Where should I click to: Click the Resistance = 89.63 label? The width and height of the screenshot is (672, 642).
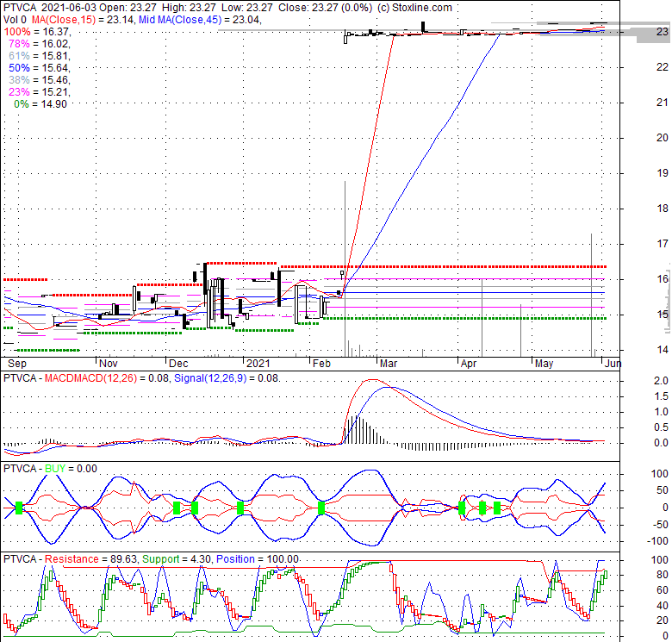pos(90,559)
